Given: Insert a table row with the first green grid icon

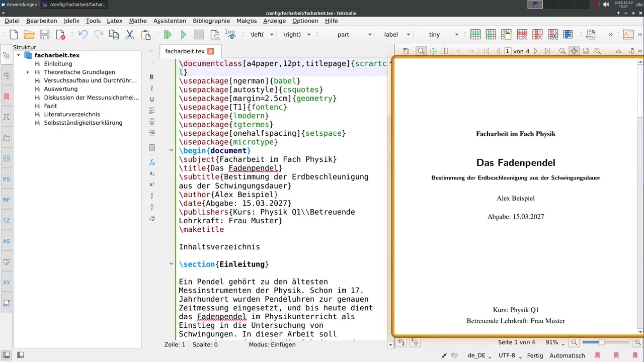Looking at the screenshot, I should click(x=475, y=35).
